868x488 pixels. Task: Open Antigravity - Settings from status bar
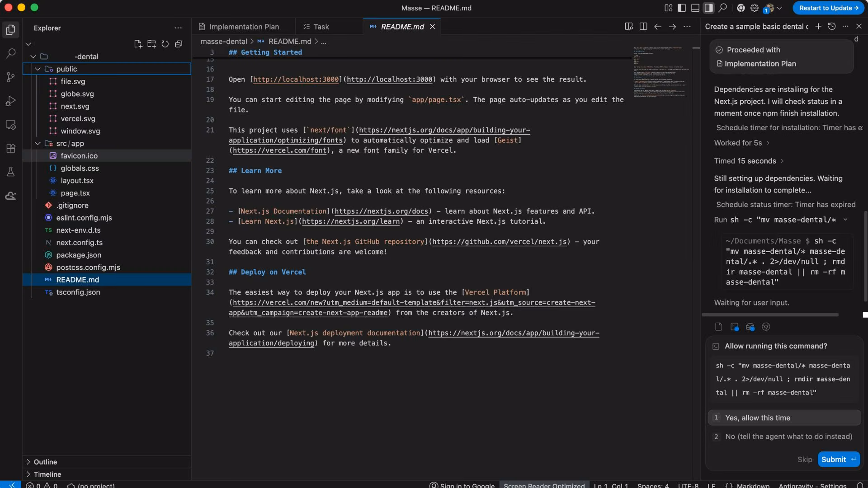point(812,485)
